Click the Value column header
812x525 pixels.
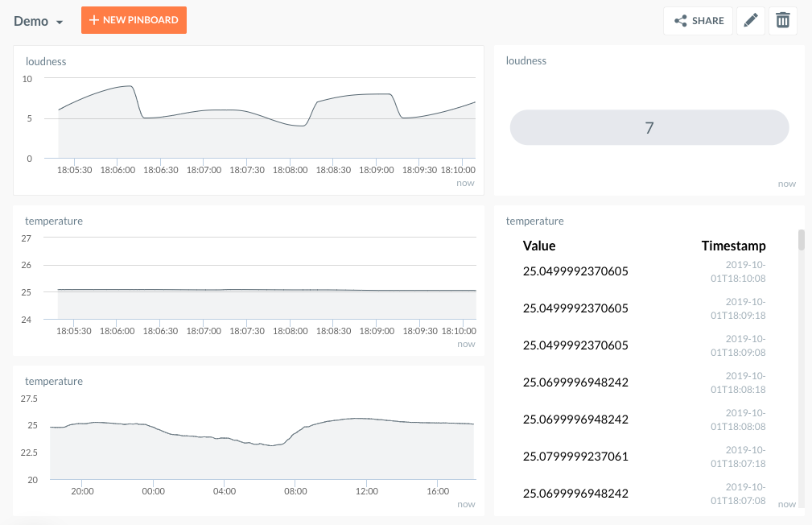[539, 246]
